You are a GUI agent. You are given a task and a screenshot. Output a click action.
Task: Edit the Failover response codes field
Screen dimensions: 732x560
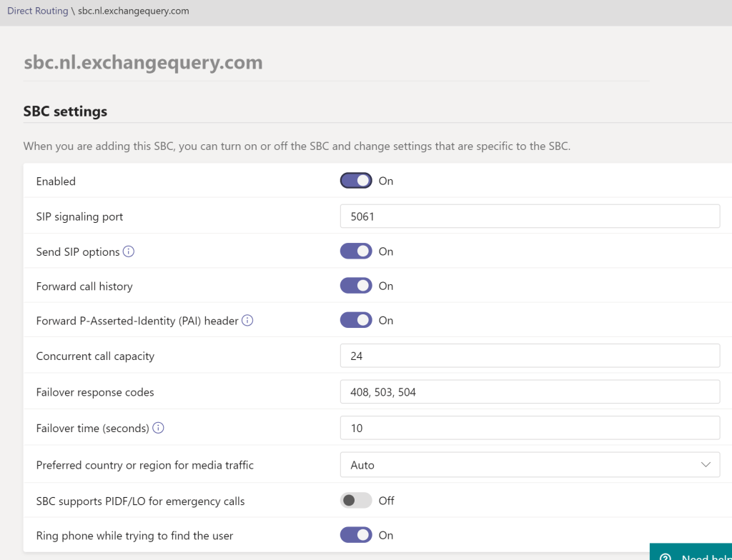529,391
